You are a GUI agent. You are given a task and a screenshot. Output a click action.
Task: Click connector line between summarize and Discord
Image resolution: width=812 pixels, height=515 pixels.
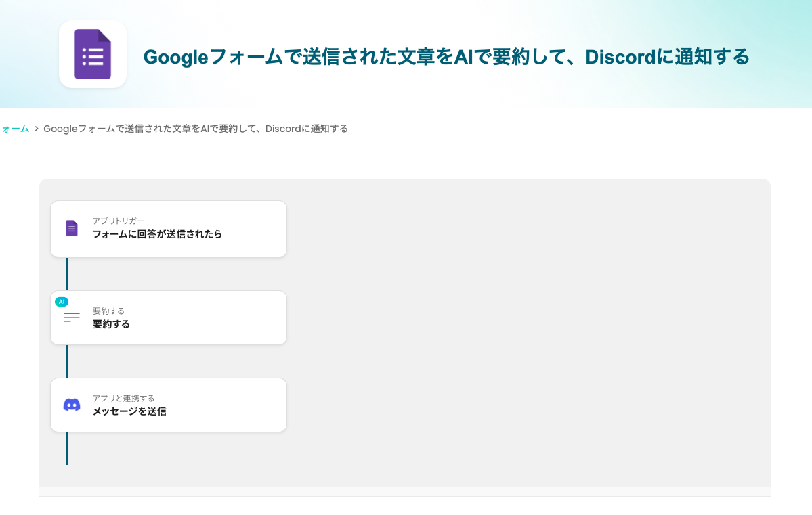click(67, 361)
